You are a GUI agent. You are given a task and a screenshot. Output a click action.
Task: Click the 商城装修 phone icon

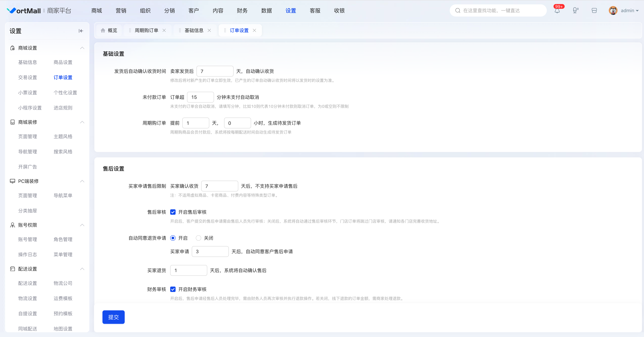coord(12,122)
